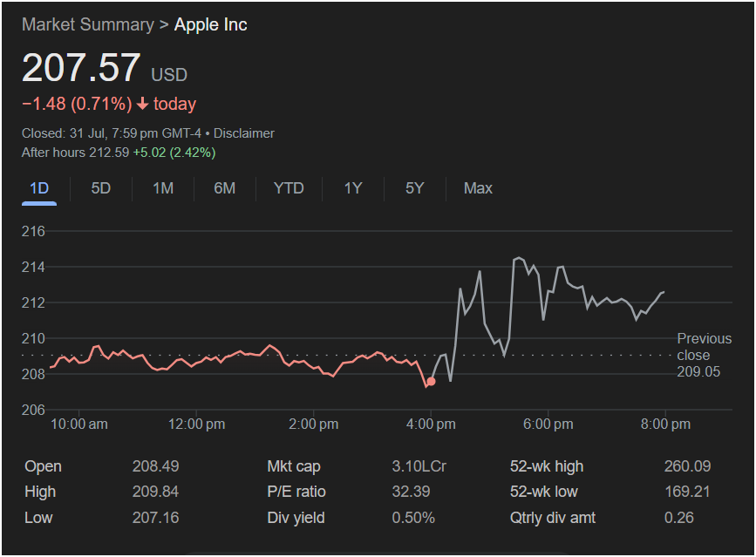Click the High value 209.84

[156, 492]
